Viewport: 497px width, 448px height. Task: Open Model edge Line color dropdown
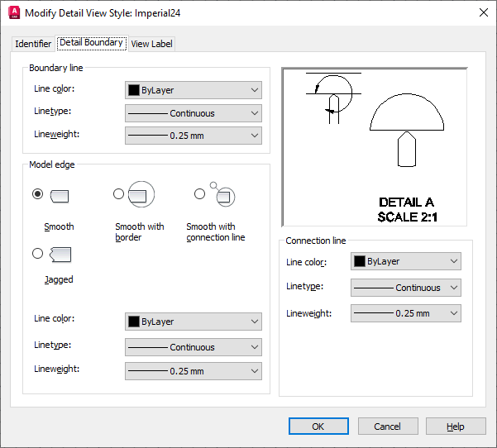[x=194, y=322]
